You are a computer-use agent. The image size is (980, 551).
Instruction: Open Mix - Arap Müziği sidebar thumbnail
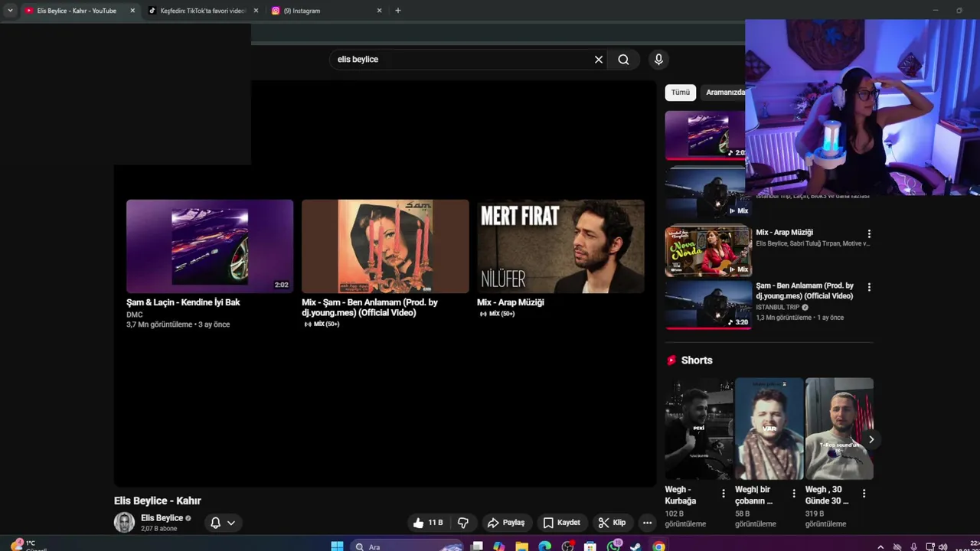(x=708, y=250)
